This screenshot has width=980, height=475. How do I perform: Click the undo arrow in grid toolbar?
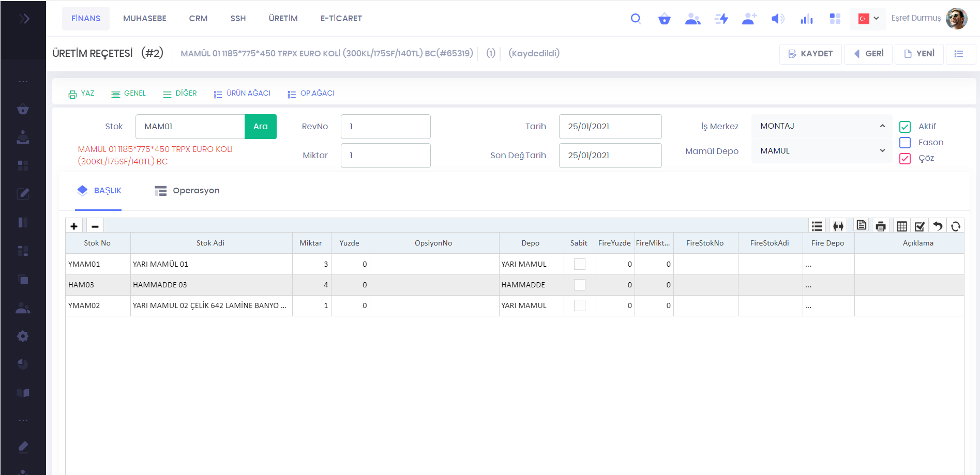(x=938, y=226)
